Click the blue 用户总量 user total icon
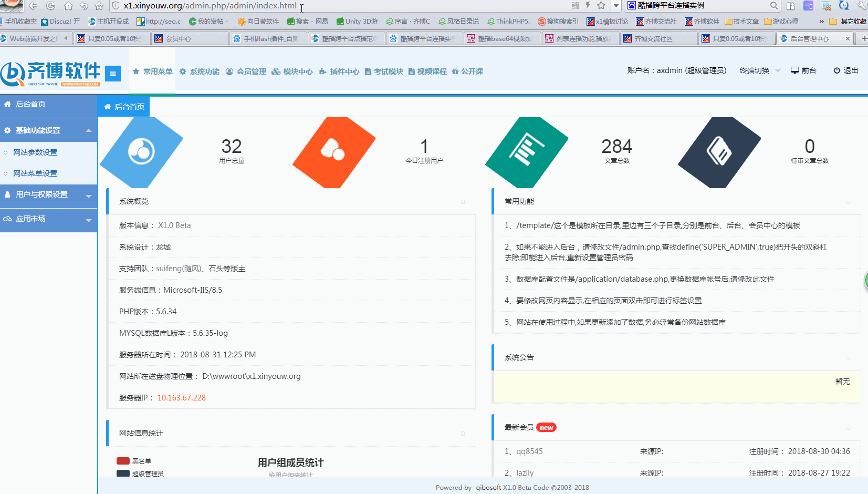 pos(141,152)
